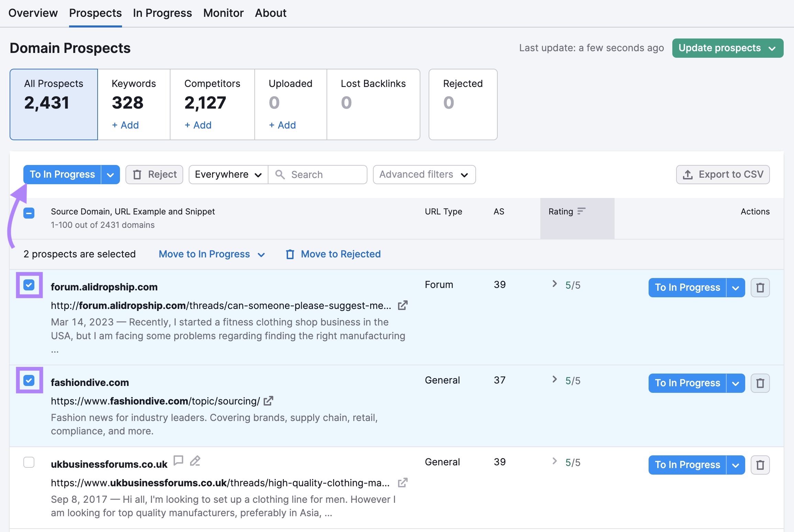This screenshot has width=794, height=532.
Task: Click the URL Type column header
Action: (x=443, y=211)
